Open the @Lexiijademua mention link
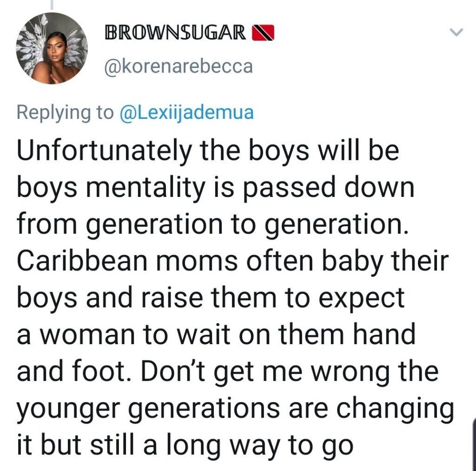 (187, 112)
